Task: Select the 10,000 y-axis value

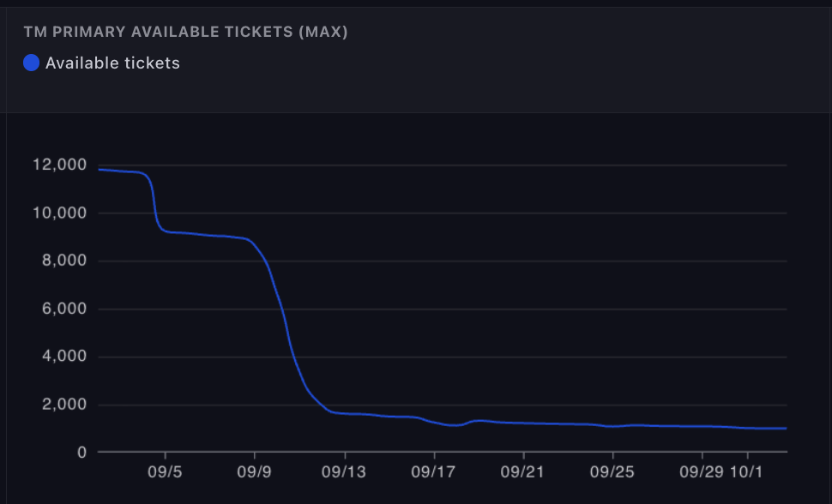Action: pyautogui.click(x=60, y=213)
